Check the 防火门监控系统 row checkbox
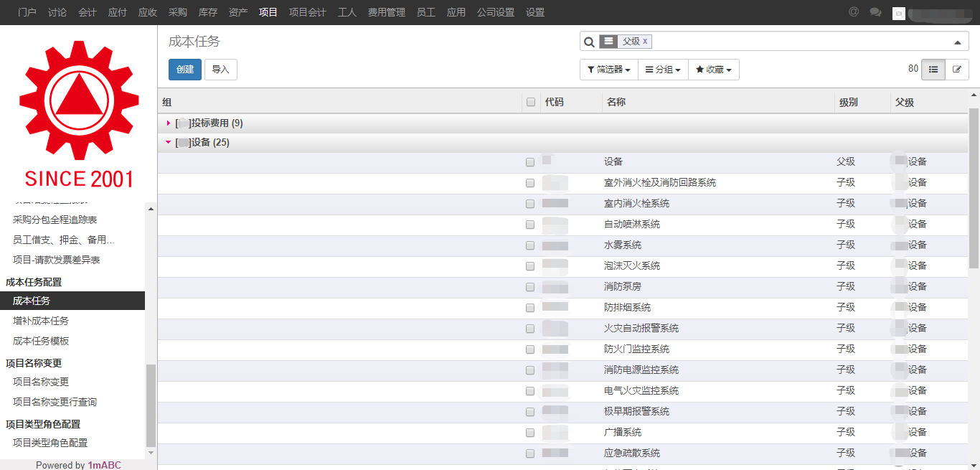Image resolution: width=980 pixels, height=470 pixels. click(530, 349)
